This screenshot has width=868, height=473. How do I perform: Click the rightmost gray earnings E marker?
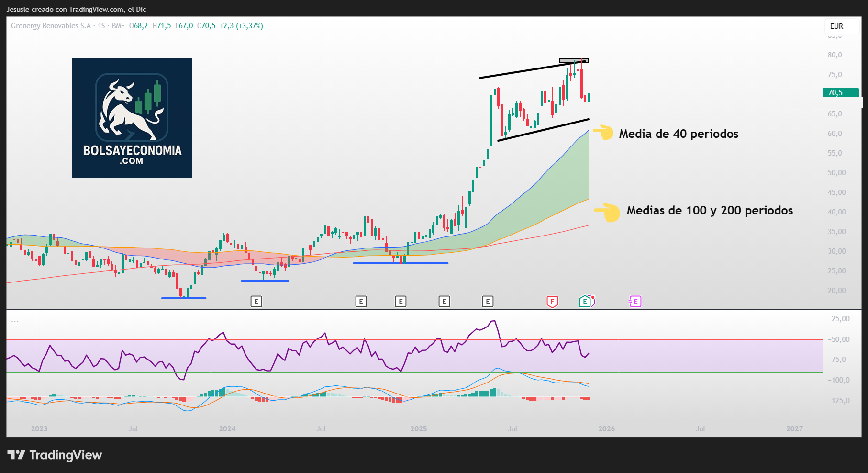pos(488,302)
